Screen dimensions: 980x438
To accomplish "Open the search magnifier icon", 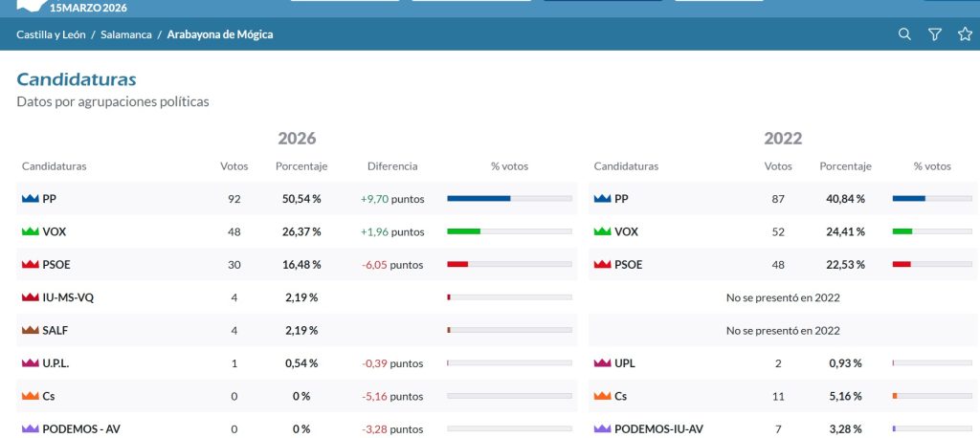I will click(x=903, y=34).
